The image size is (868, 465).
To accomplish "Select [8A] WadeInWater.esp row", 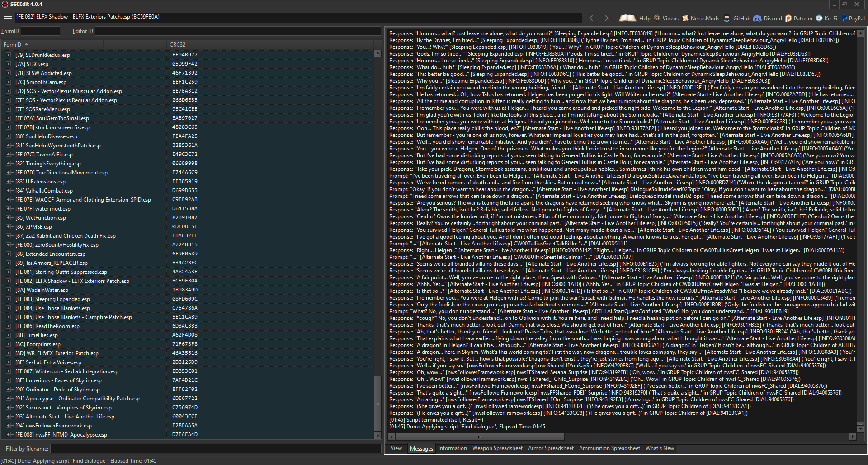I will [x=187, y=290].
